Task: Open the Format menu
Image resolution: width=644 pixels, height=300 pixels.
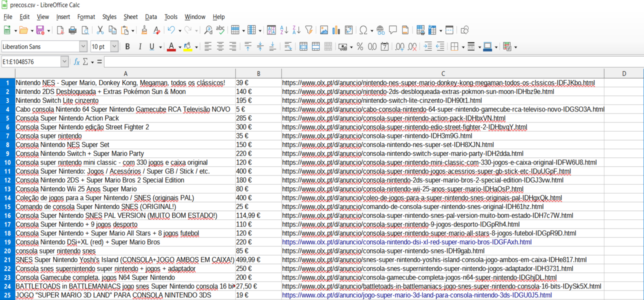Action: pos(86,17)
